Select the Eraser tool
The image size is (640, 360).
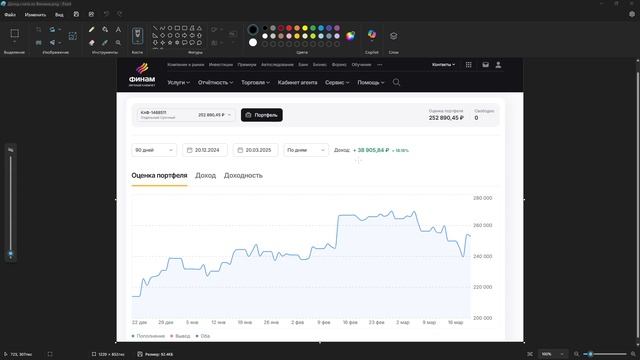coord(91,42)
